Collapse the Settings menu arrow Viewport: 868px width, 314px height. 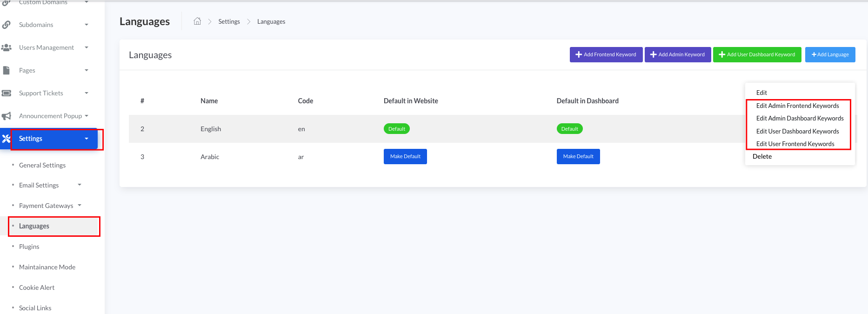[x=87, y=139]
